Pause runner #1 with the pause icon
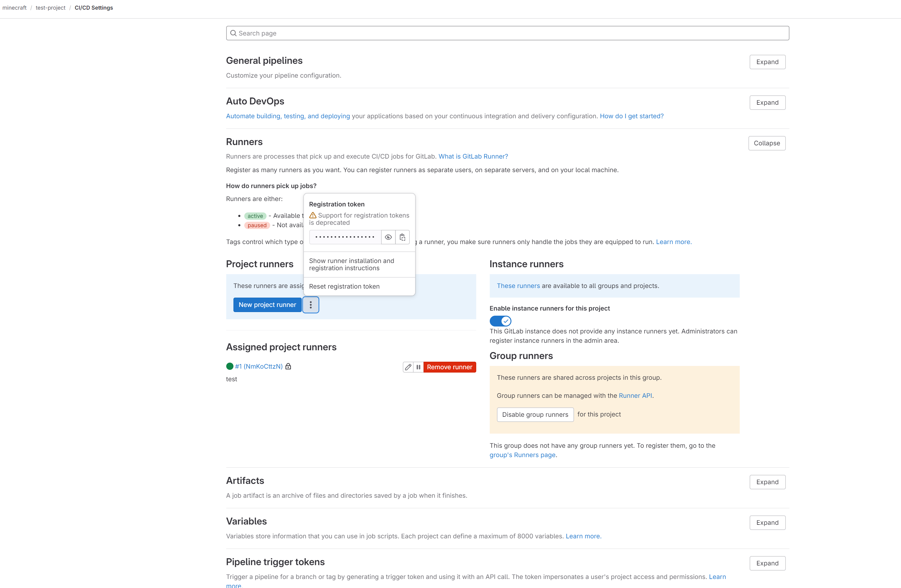 pos(418,367)
